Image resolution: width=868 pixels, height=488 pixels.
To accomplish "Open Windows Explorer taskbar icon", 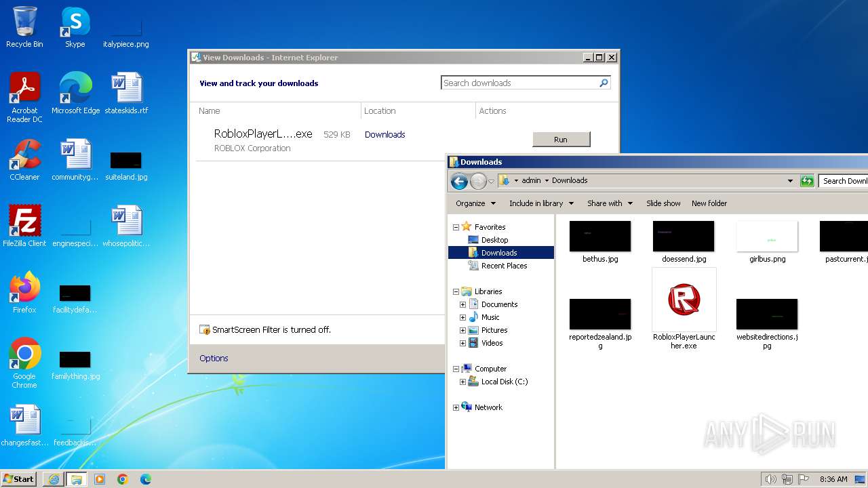I will (x=76, y=479).
